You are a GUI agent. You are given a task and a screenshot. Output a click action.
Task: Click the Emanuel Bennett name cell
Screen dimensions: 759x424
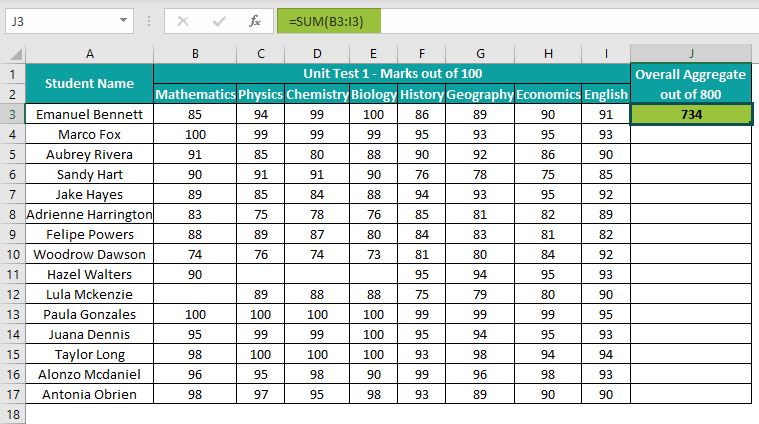click(89, 114)
